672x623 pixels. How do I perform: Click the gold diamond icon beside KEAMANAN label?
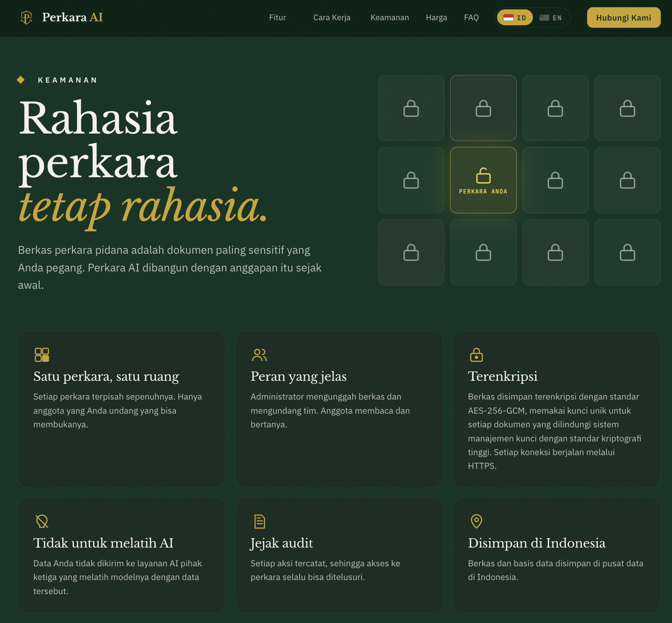[21, 80]
